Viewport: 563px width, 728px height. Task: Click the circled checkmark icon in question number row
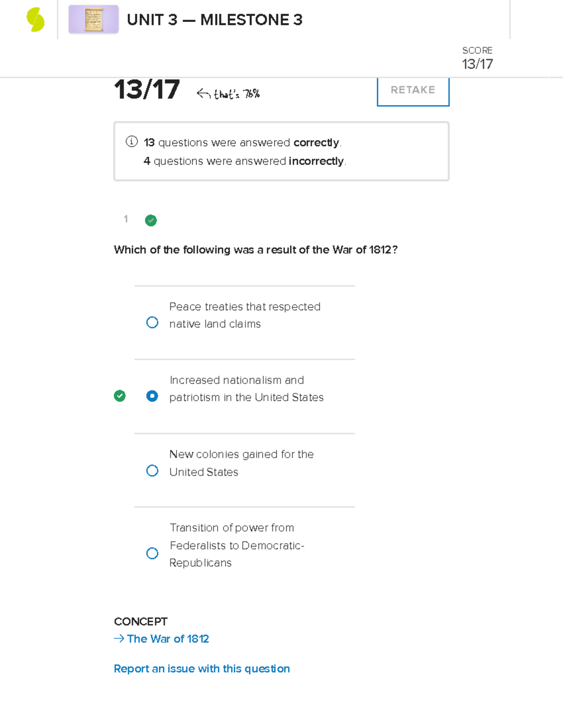150,220
